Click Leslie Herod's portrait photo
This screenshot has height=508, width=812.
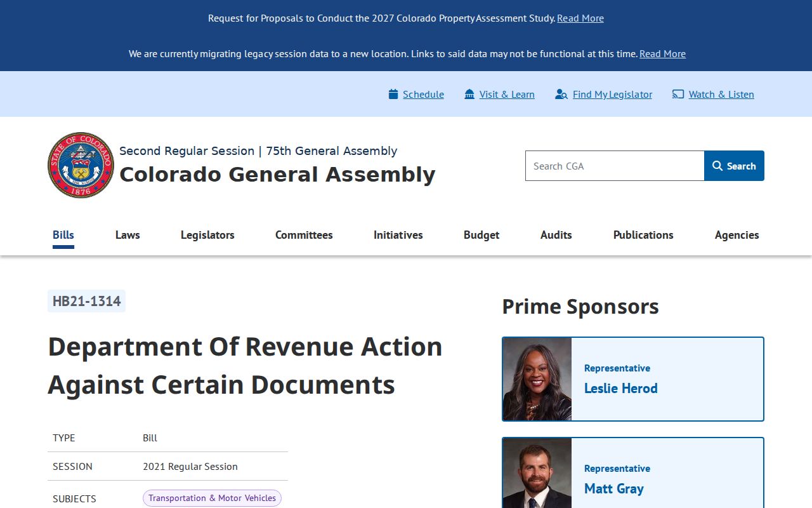pos(537,379)
